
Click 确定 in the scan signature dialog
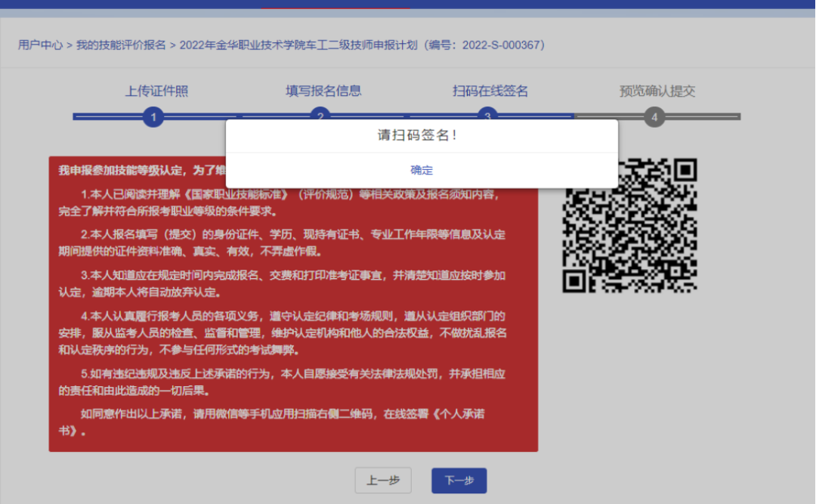(422, 170)
